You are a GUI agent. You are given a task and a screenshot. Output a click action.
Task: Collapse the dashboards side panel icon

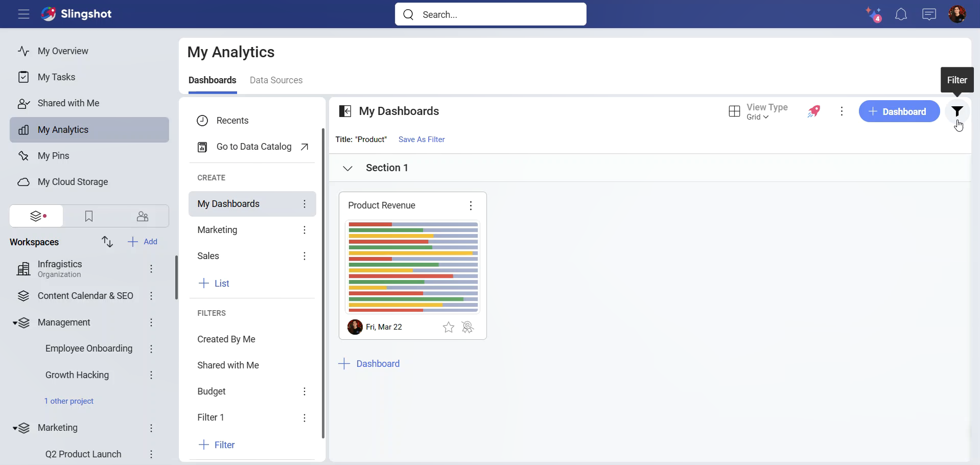345,111
